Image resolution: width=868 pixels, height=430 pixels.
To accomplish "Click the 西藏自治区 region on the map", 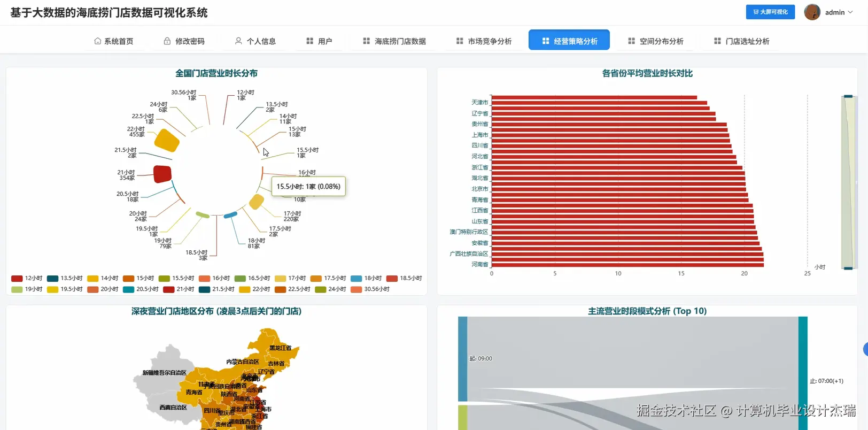I will point(173,408).
